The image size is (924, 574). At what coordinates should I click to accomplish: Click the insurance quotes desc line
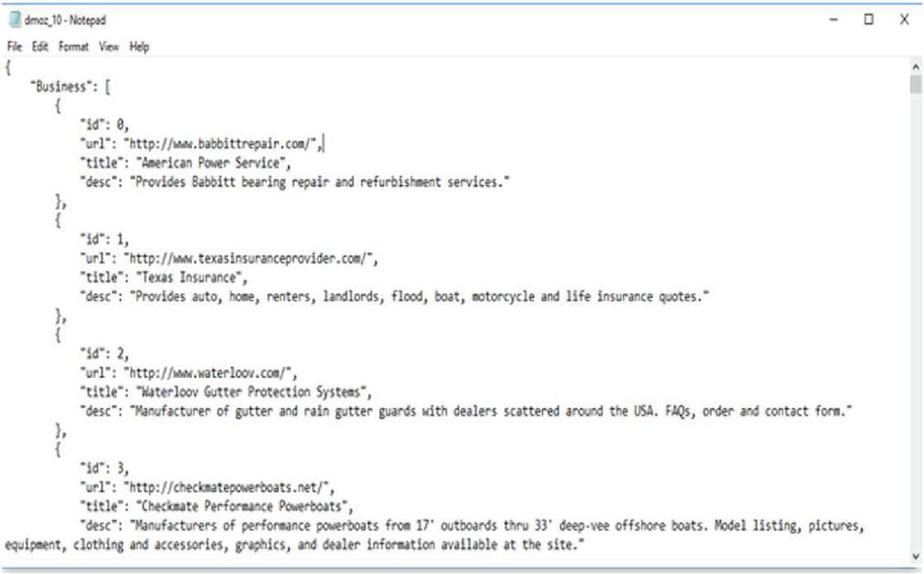pyautogui.click(x=394, y=297)
